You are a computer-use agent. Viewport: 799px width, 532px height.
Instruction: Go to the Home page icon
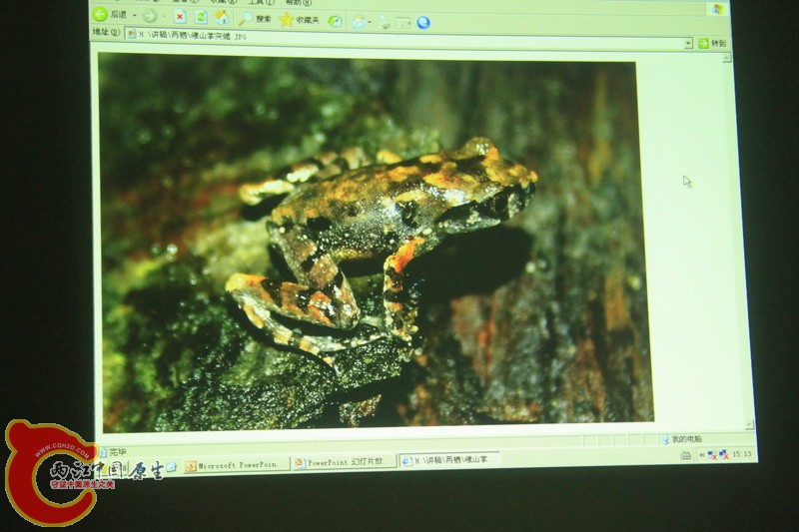click(x=222, y=18)
